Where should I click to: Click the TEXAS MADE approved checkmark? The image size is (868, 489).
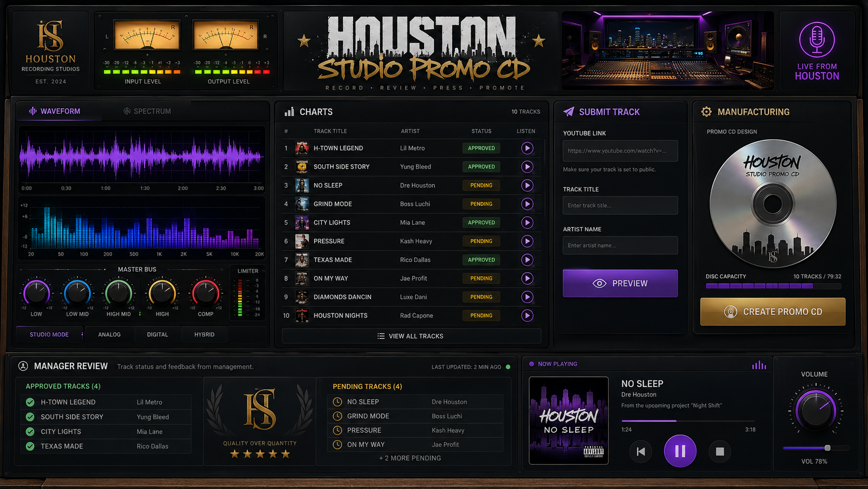30,446
